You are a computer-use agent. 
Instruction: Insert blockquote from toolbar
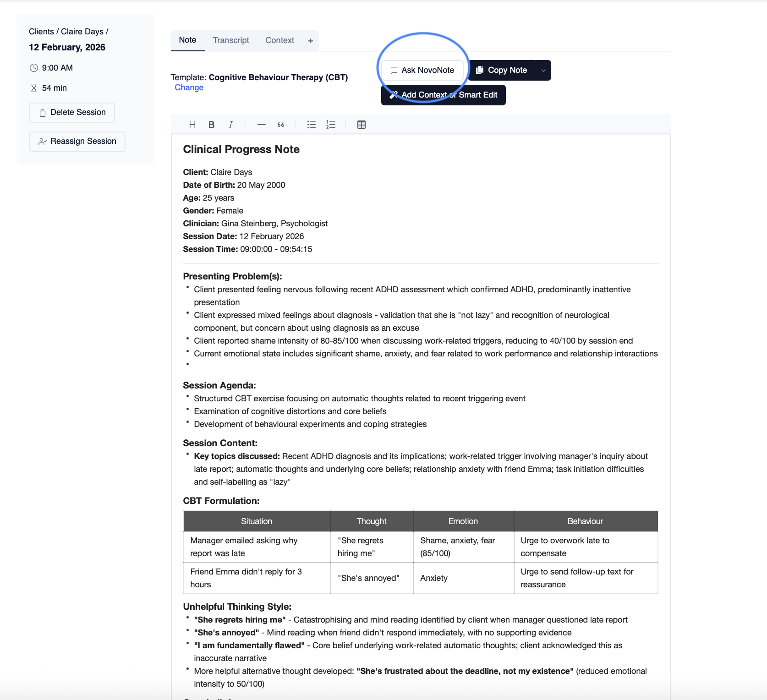[x=281, y=125]
